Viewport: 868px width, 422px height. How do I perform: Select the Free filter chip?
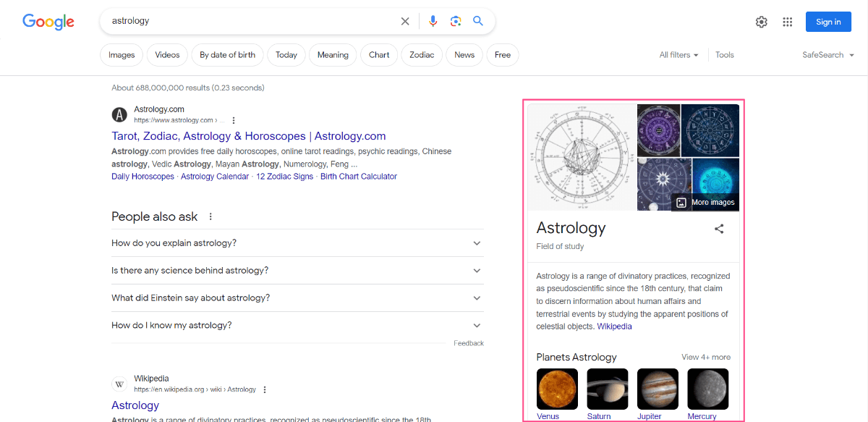(503, 55)
